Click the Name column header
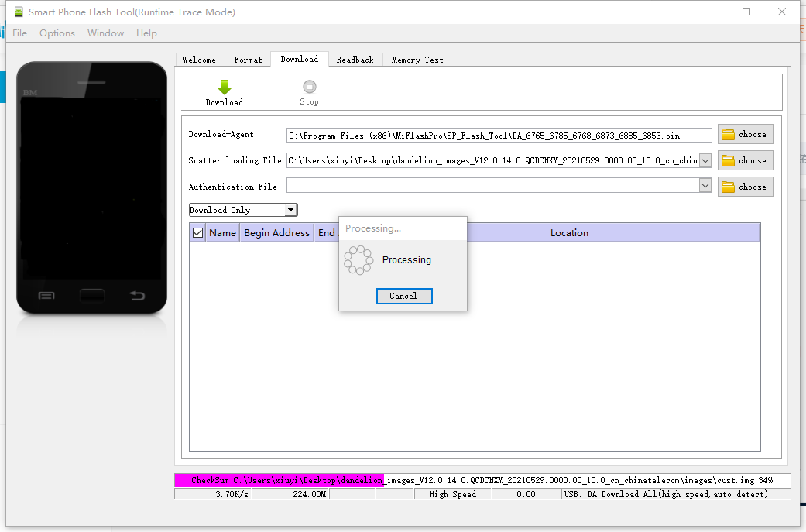 [x=222, y=233]
